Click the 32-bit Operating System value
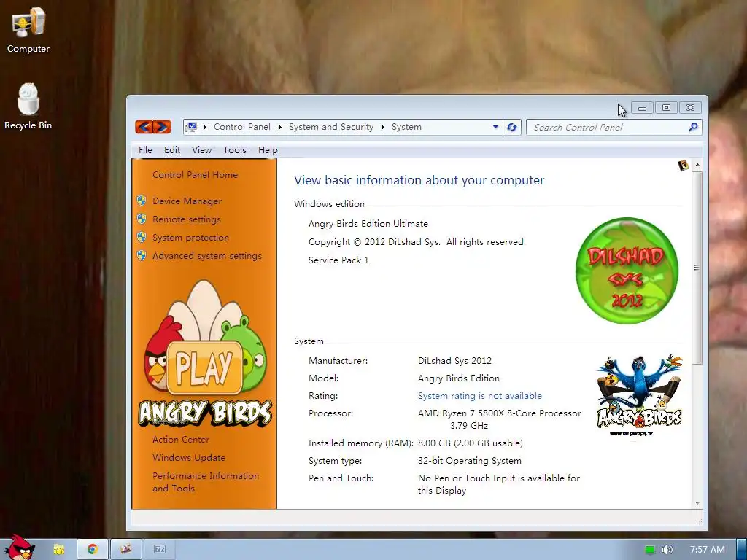747x560 pixels. [469, 461]
